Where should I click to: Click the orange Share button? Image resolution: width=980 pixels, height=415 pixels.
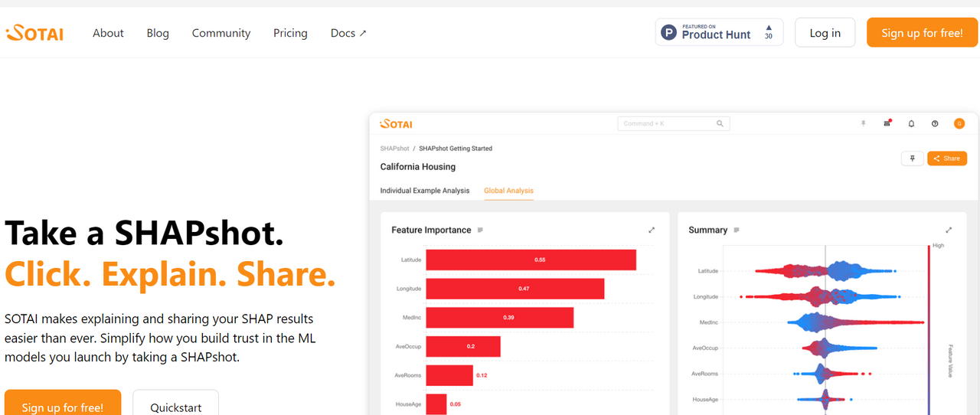pos(947,158)
